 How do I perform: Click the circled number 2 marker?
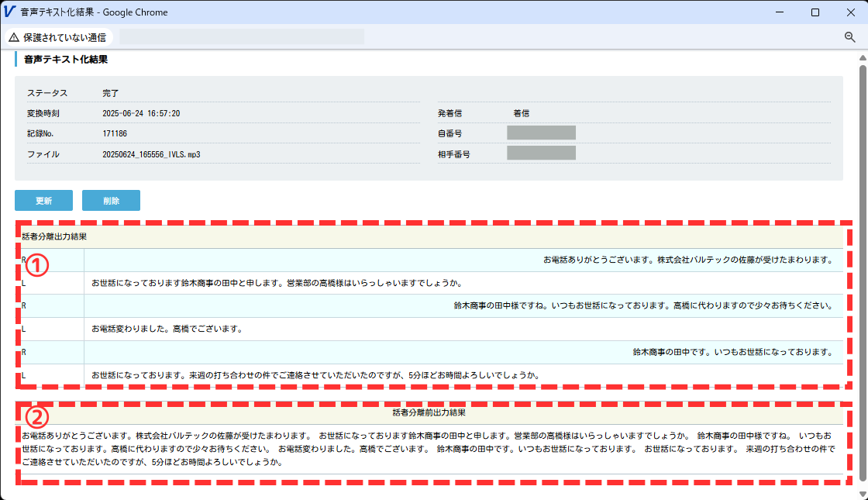click(38, 417)
